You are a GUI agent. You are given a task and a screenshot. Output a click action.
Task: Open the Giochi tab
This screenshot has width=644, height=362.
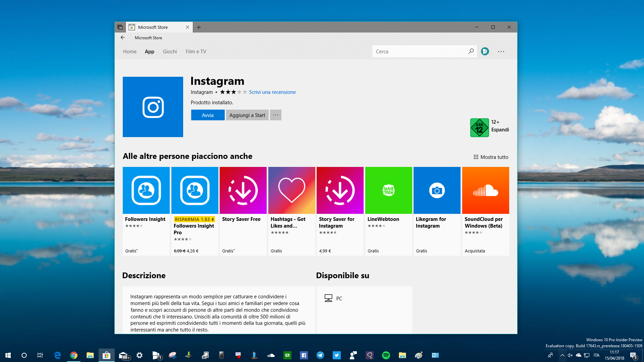coord(170,51)
